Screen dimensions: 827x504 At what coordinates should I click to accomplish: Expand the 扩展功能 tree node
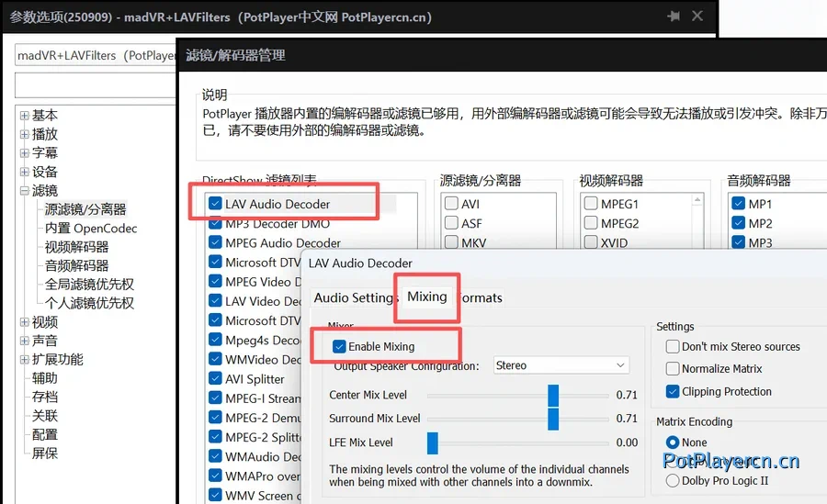pos(24,360)
